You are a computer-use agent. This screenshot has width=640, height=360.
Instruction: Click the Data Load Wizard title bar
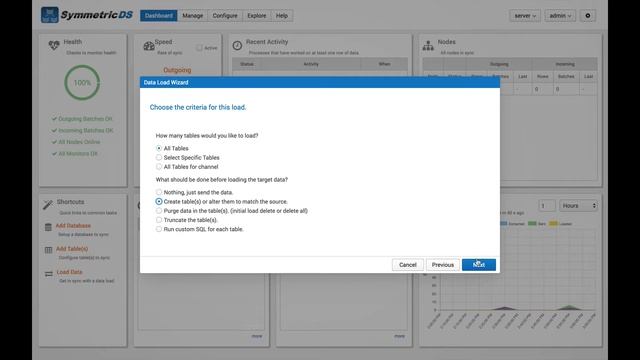point(320,82)
